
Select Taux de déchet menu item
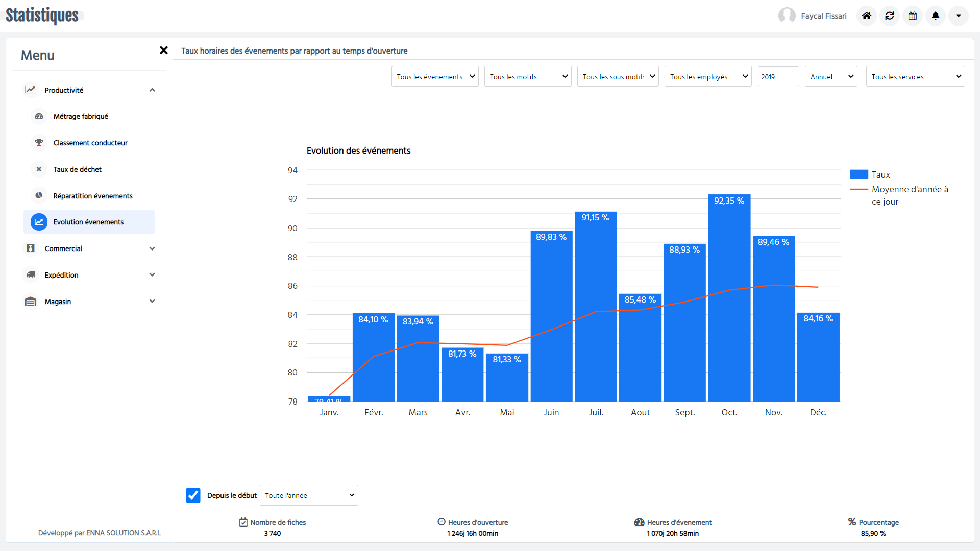pyautogui.click(x=77, y=169)
